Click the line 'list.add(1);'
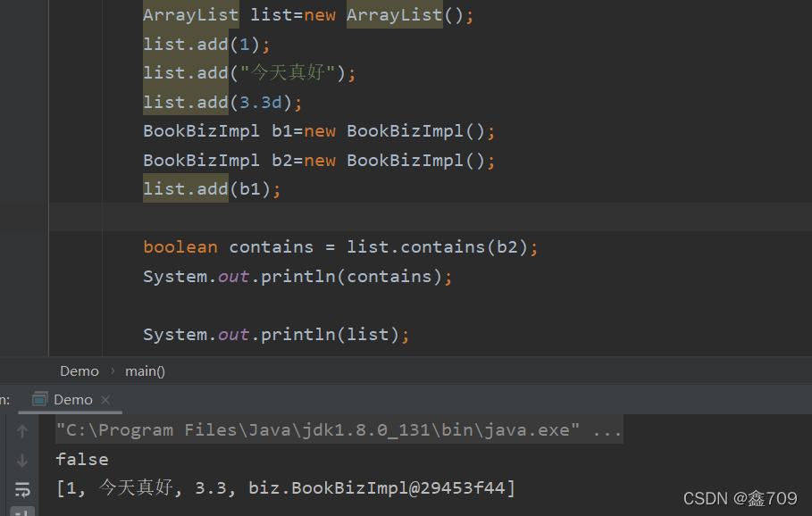Viewport: 812px width, 516px height. (x=206, y=44)
